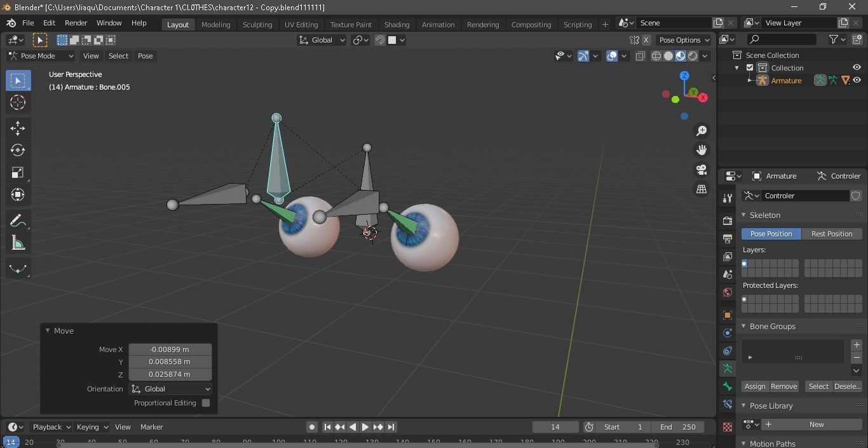Open the Texture properties tab checker icon
The image size is (868, 448).
(728, 426)
